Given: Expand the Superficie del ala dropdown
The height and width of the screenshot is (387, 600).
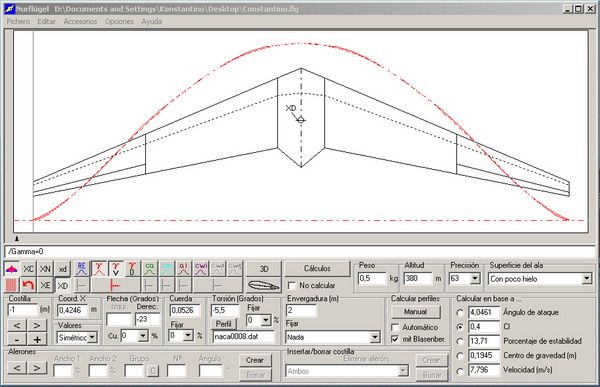Looking at the screenshot, I should pos(587,279).
